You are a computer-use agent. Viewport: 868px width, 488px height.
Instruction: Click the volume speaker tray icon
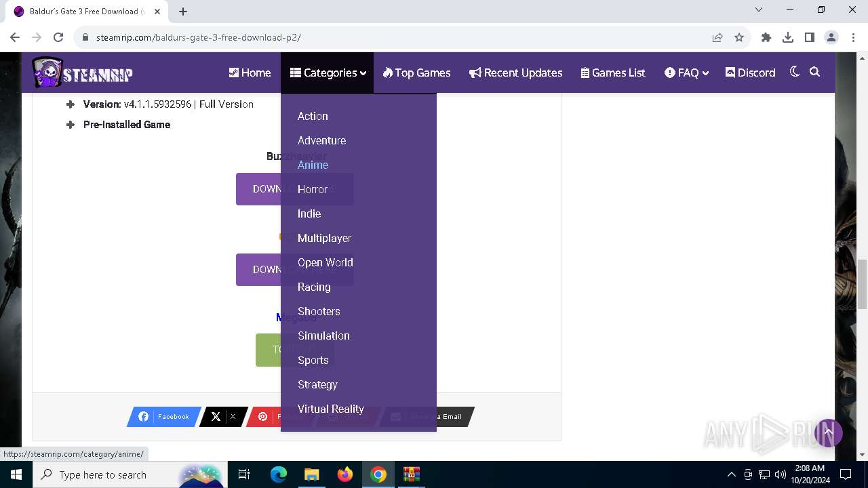point(781,474)
